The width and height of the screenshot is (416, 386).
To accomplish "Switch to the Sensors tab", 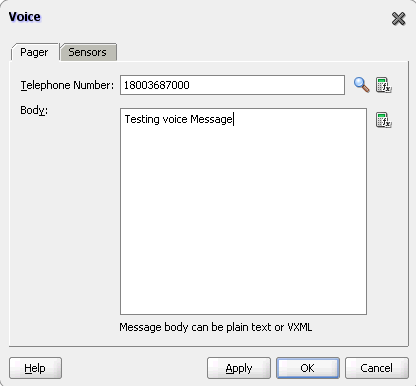I will [x=88, y=52].
